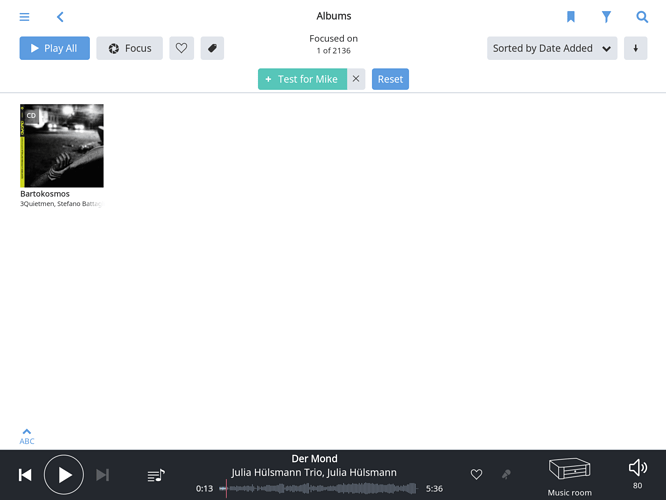Open the play queue icon
This screenshot has width=666, height=500.
(156, 475)
